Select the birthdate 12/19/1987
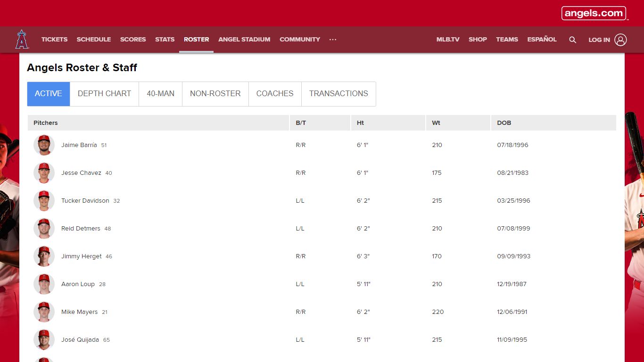The height and width of the screenshot is (362, 644). click(x=512, y=284)
